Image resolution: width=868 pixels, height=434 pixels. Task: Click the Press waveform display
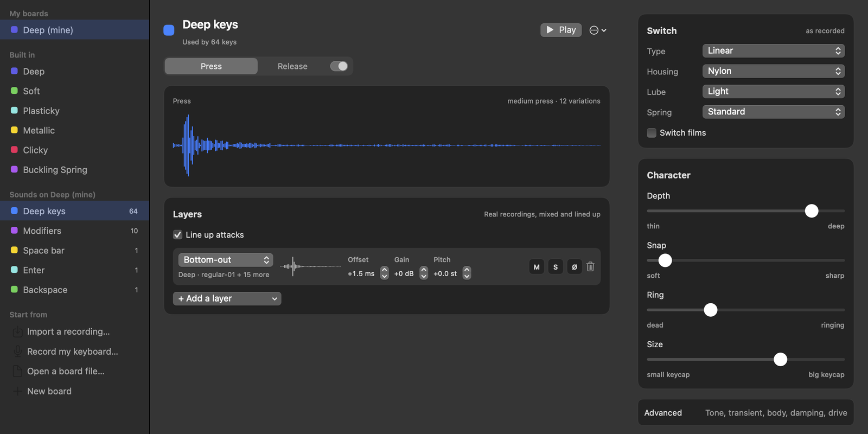click(x=387, y=145)
